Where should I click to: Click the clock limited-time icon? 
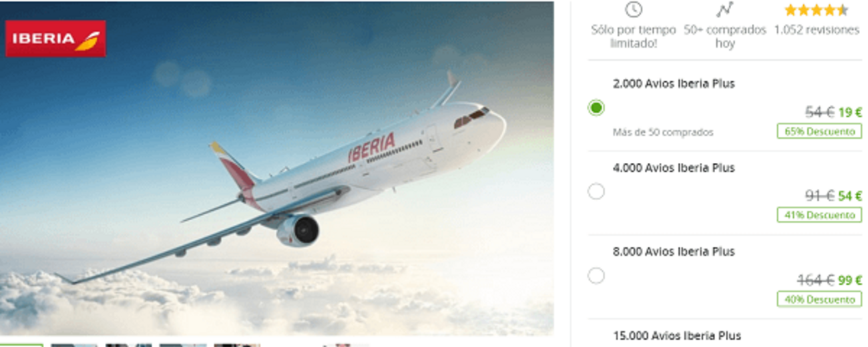point(633,9)
